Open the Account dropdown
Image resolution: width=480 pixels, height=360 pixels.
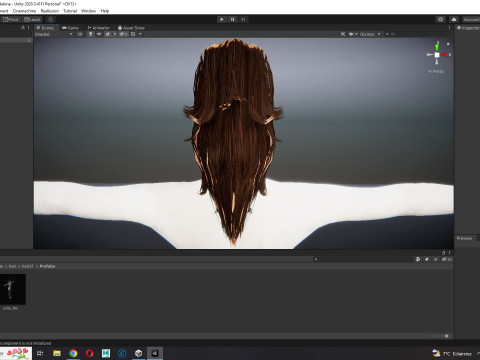point(471,19)
